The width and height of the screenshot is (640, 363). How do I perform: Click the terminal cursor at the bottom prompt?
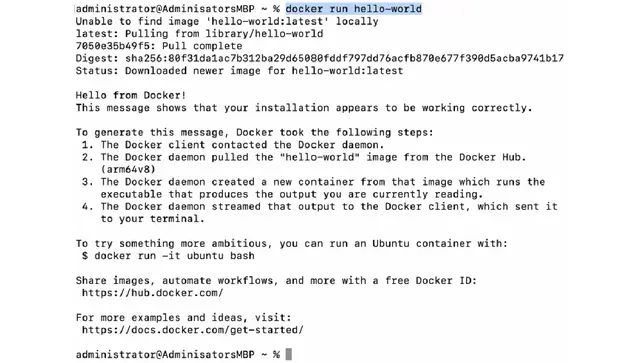289,354
